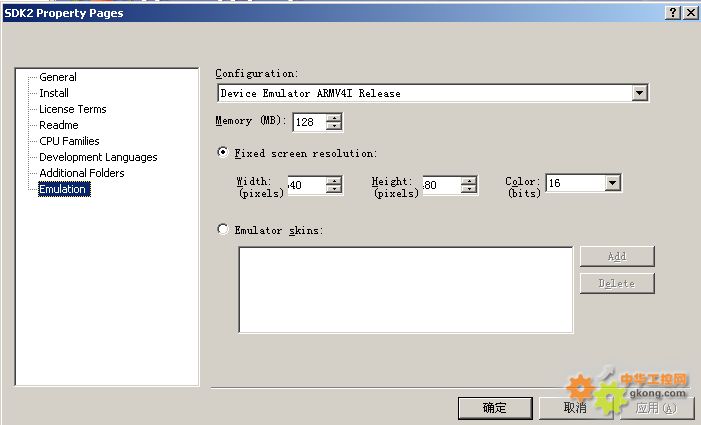Click the Add skin button

617,257
